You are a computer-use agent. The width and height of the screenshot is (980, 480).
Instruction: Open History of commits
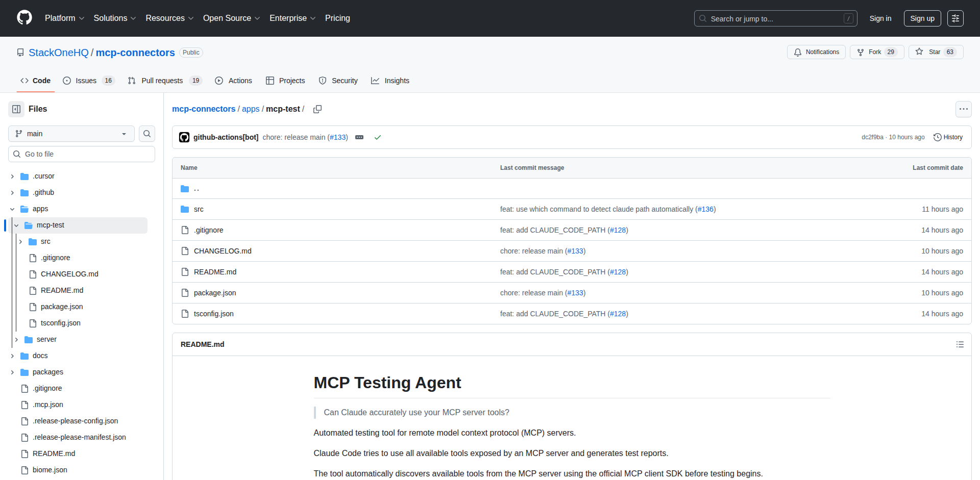point(948,137)
